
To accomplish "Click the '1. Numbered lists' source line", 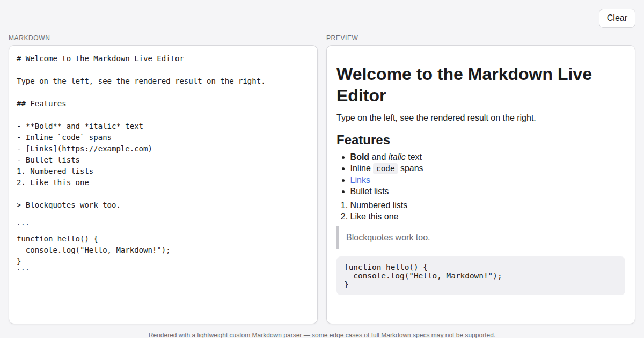I will [x=55, y=171].
